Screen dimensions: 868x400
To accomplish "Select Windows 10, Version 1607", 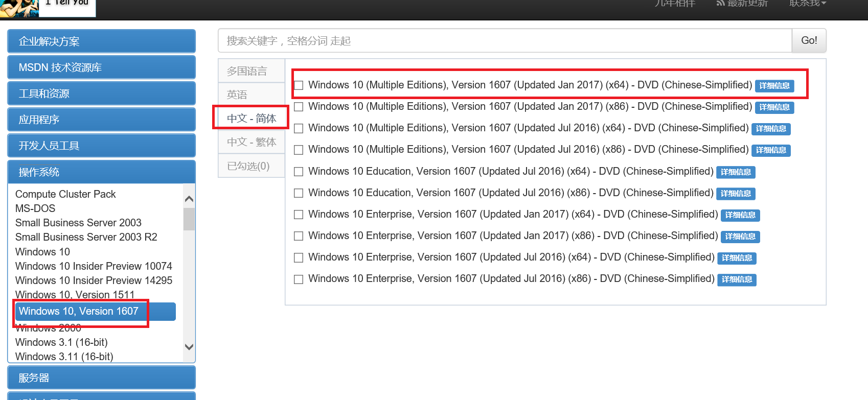I will coord(96,311).
